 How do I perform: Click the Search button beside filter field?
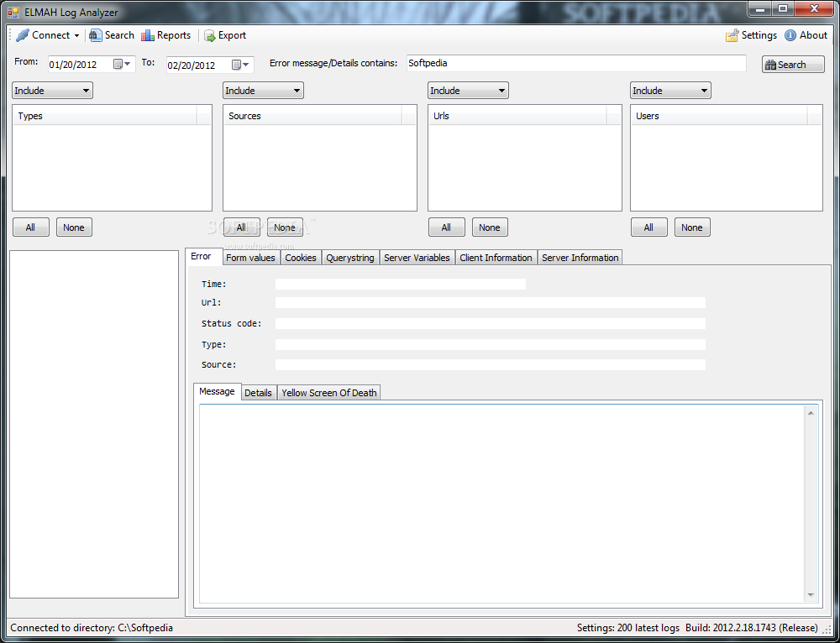tap(793, 65)
